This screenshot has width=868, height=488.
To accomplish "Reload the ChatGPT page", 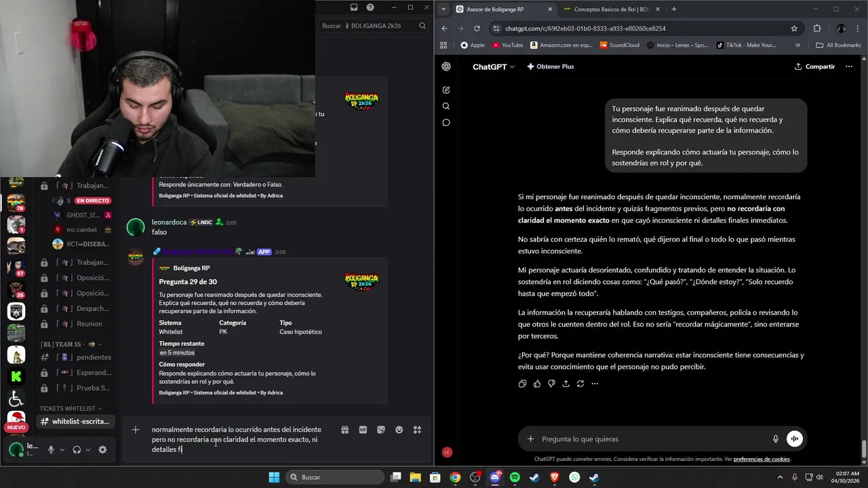I will [477, 28].
